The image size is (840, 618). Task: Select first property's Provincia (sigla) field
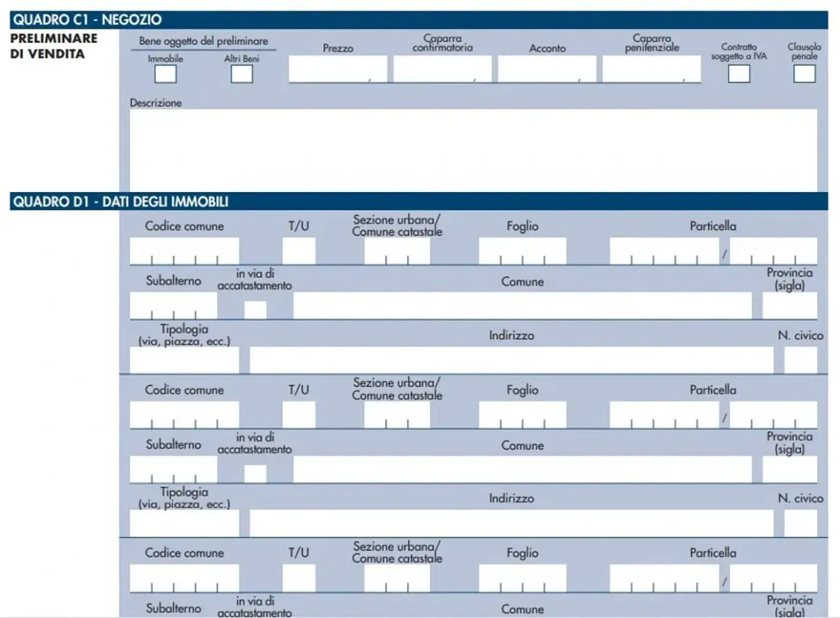coord(789,306)
